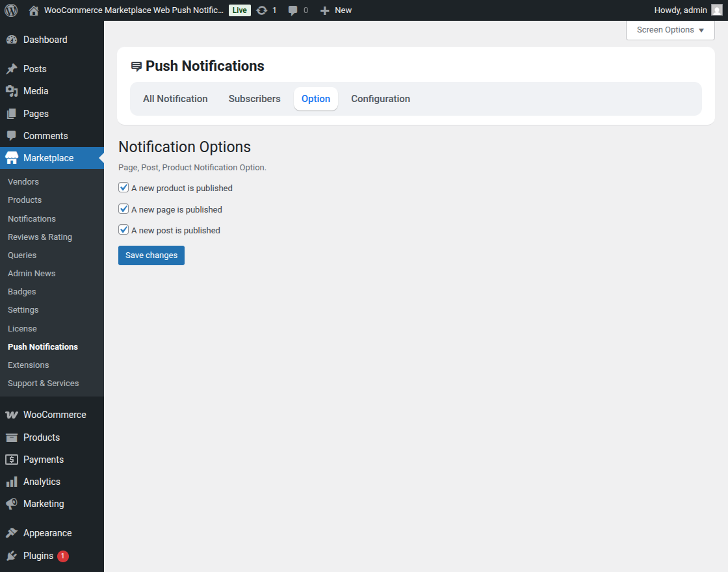Open the Dashboard via its gauge icon

(x=13, y=39)
